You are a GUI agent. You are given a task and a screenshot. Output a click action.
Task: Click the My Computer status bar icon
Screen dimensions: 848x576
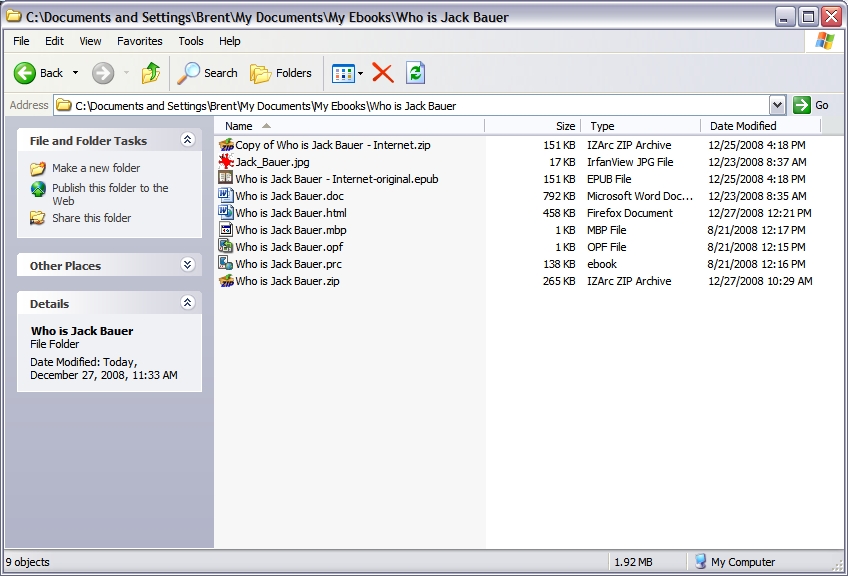point(700,561)
